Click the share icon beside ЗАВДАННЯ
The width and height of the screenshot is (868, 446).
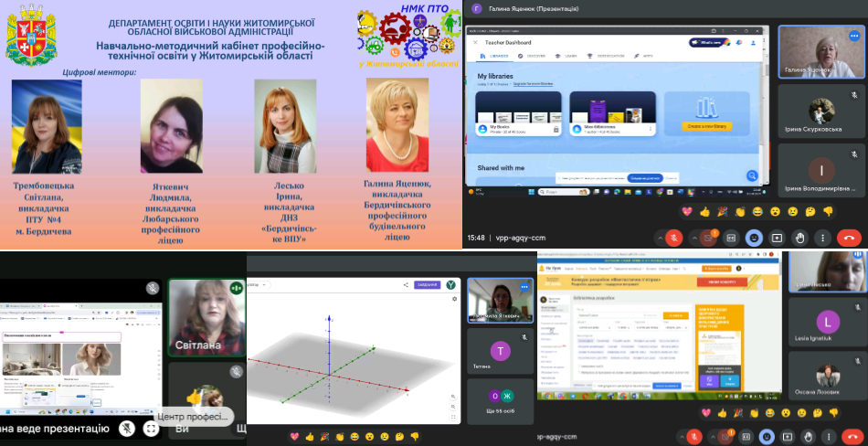click(x=405, y=285)
